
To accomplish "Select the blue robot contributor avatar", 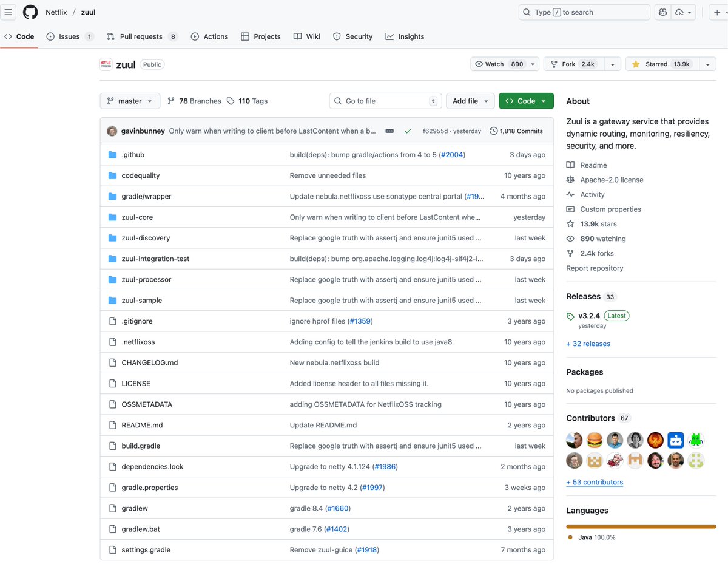I will point(676,440).
